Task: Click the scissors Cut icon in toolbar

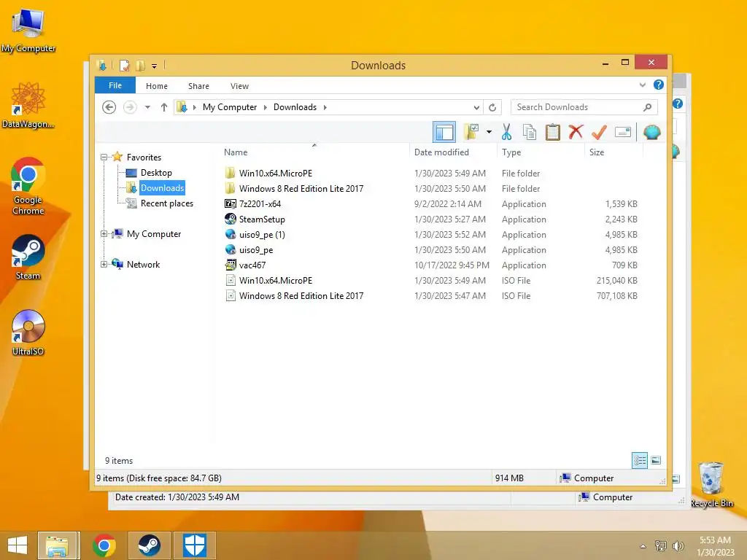Action: 506,132
